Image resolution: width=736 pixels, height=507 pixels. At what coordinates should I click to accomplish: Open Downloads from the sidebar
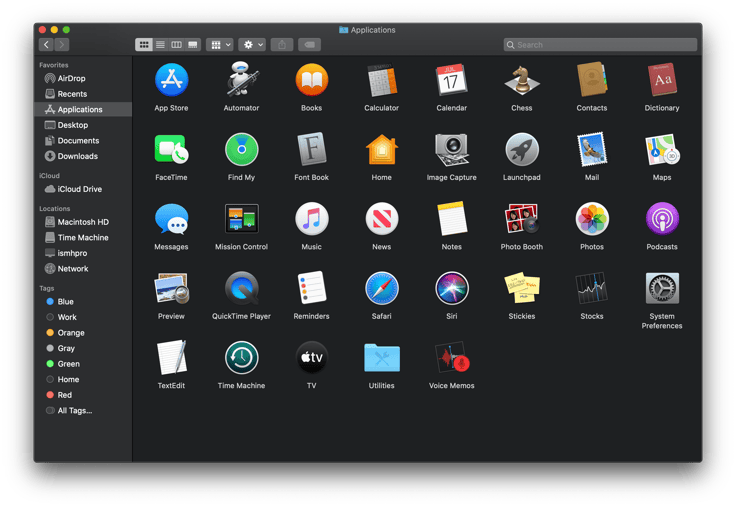click(83, 156)
